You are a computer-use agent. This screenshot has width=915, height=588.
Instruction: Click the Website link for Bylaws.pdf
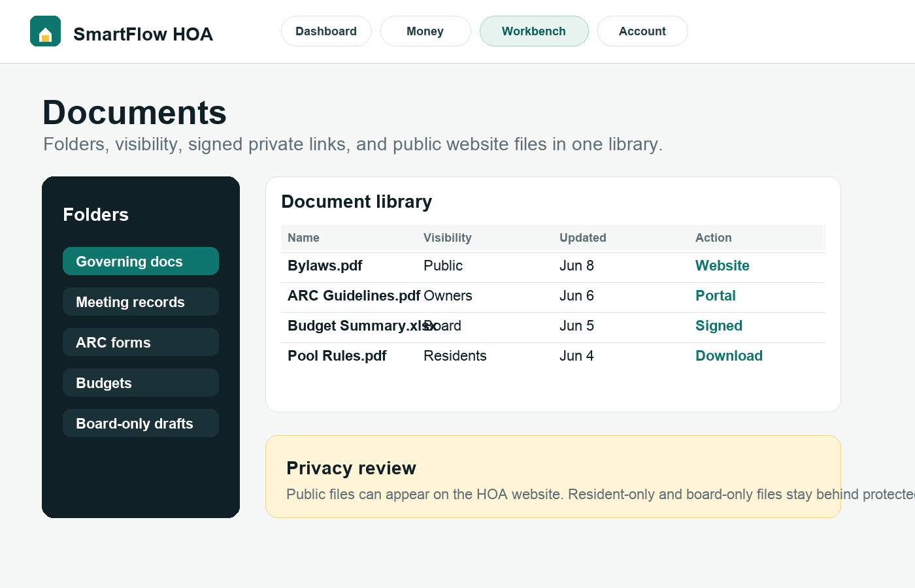(x=722, y=266)
